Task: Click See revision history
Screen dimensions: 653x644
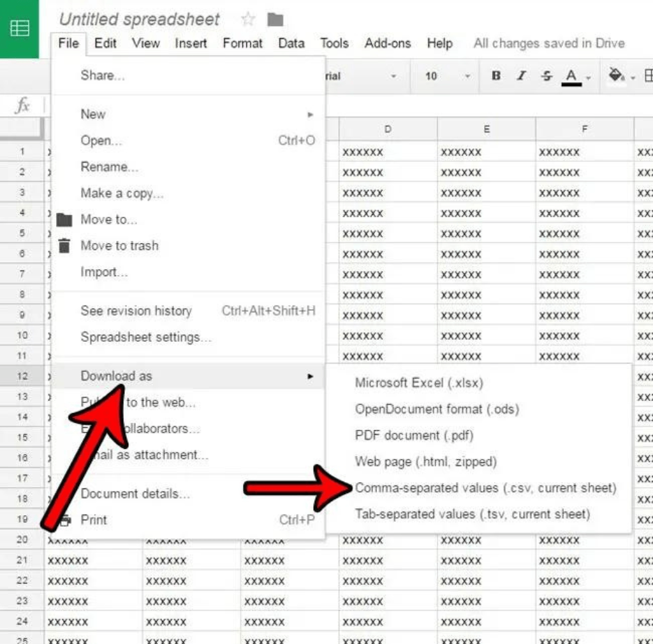Action: (136, 311)
